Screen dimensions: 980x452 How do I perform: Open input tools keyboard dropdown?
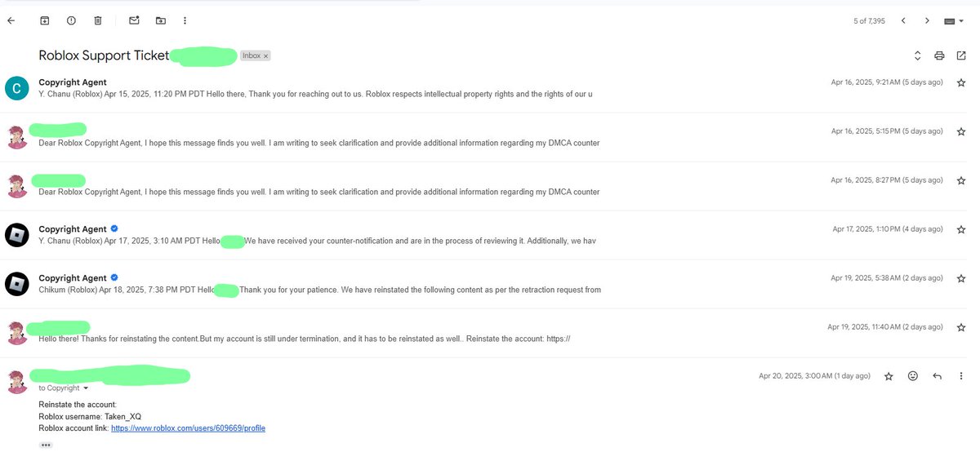[954, 21]
